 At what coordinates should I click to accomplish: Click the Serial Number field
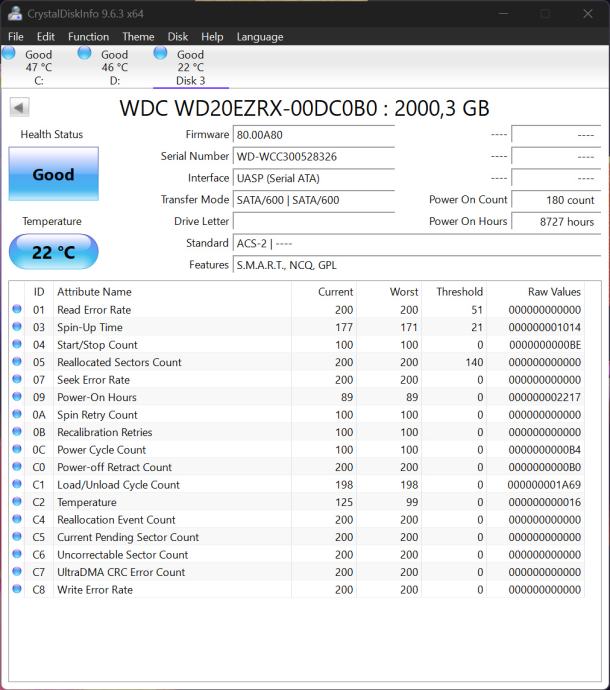tap(313, 156)
